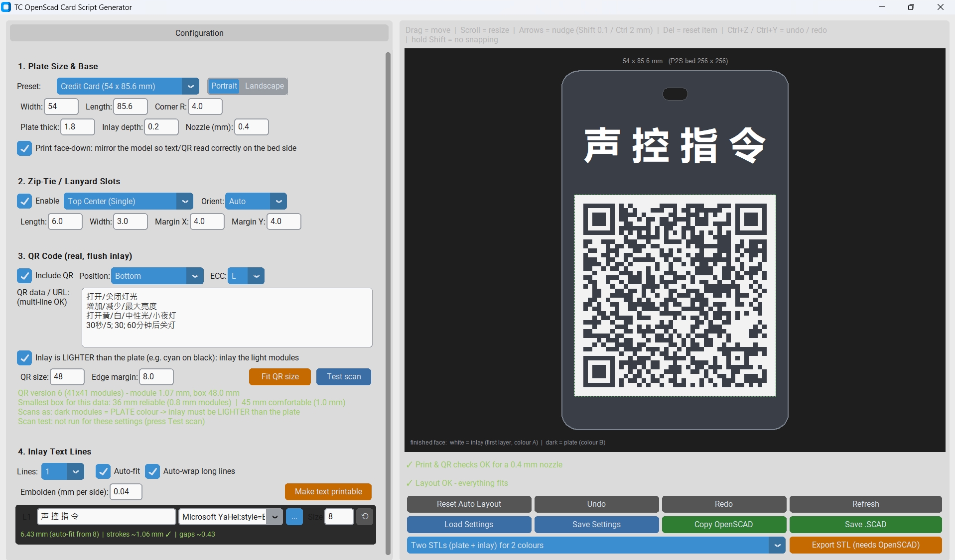The width and height of the screenshot is (955, 560).
Task: Select the Landscape orientation tab
Action: (x=265, y=86)
